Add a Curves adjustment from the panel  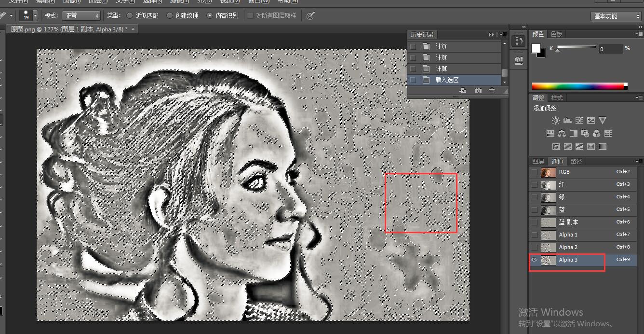coord(579,121)
